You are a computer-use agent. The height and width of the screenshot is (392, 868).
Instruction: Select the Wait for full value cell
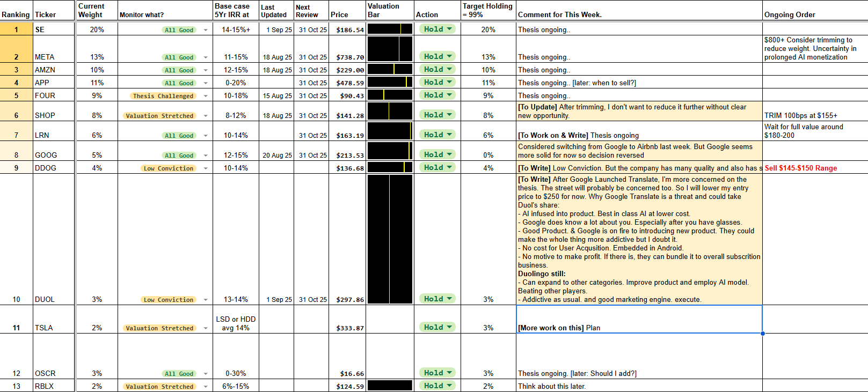(815, 131)
